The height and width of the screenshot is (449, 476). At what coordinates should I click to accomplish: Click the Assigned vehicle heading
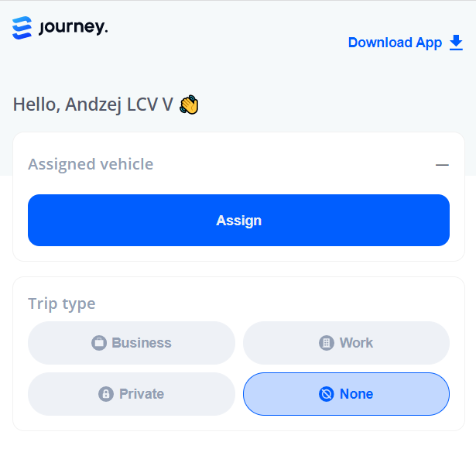tap(91, 164)
